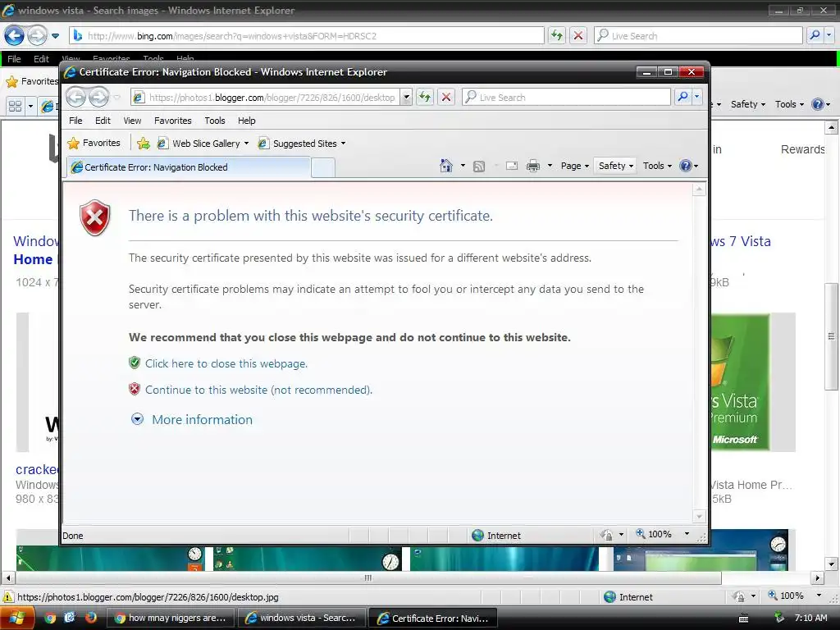Click Live Search box in background window
Viewport: 840px width, 630px height.
pos(698,36)
